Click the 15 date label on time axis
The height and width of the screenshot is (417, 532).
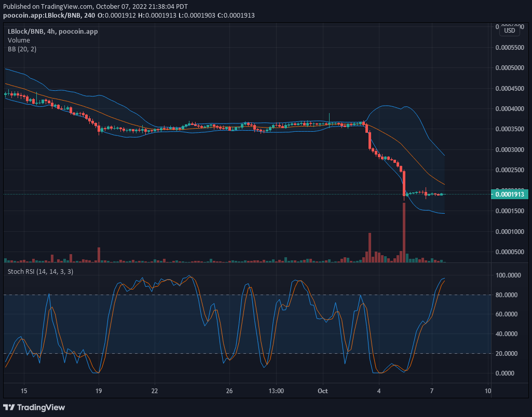pyautogui.click(x=24, y=391)
